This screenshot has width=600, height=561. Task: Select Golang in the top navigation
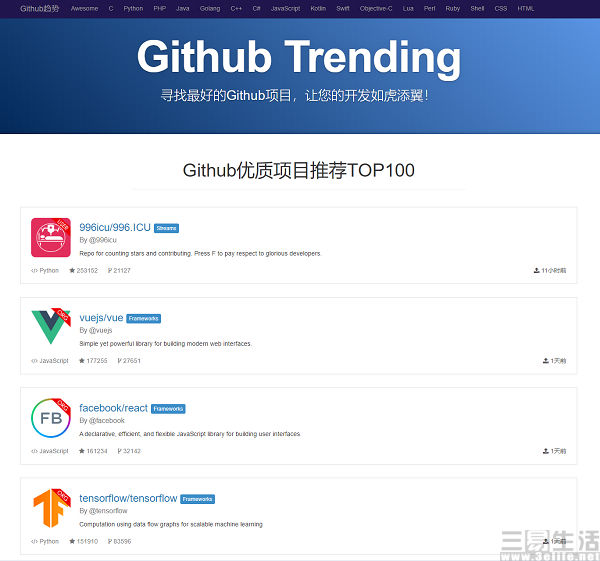(x=210, y=8)
